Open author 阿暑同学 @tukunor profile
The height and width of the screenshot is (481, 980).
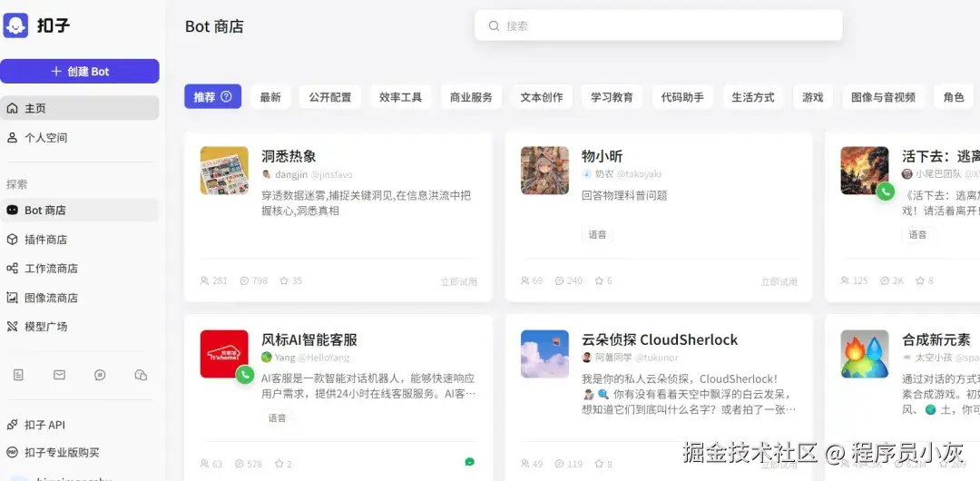(630, 358)
